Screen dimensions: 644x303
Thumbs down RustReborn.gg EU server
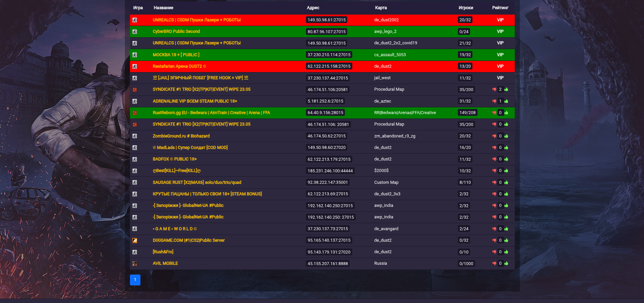point(494,113)
